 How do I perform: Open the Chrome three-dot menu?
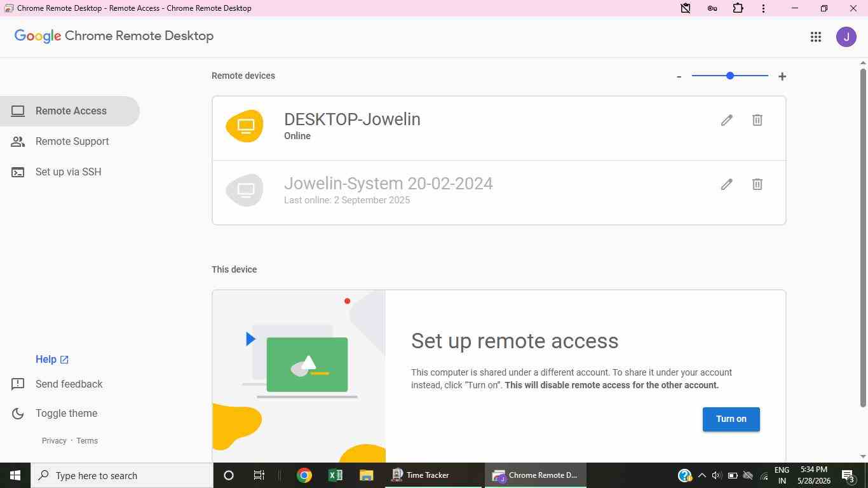click(763, 8)
